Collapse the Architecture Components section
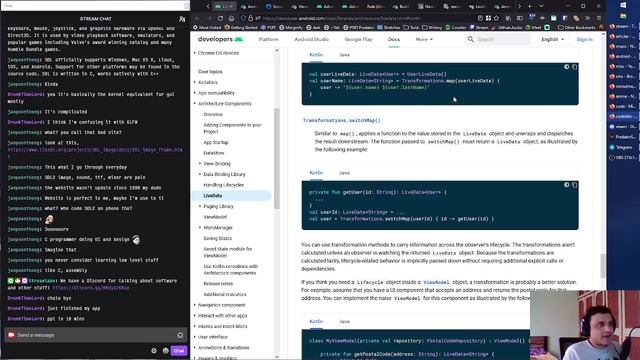Image resolution: width=640 pixels, height=360 pixels. point(195,104)
